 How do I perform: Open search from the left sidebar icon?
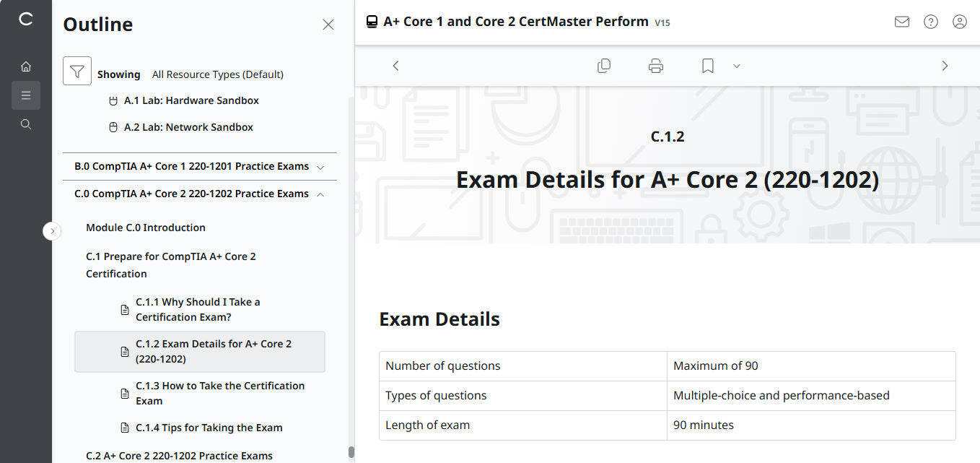(26, 124)
